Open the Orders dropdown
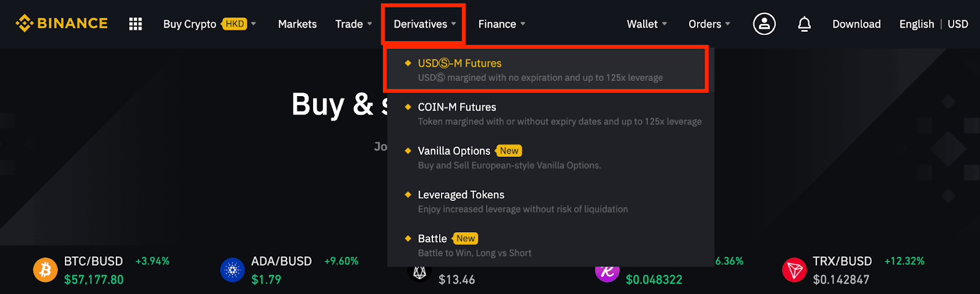 pyautogui.click(x=709, y=24)
